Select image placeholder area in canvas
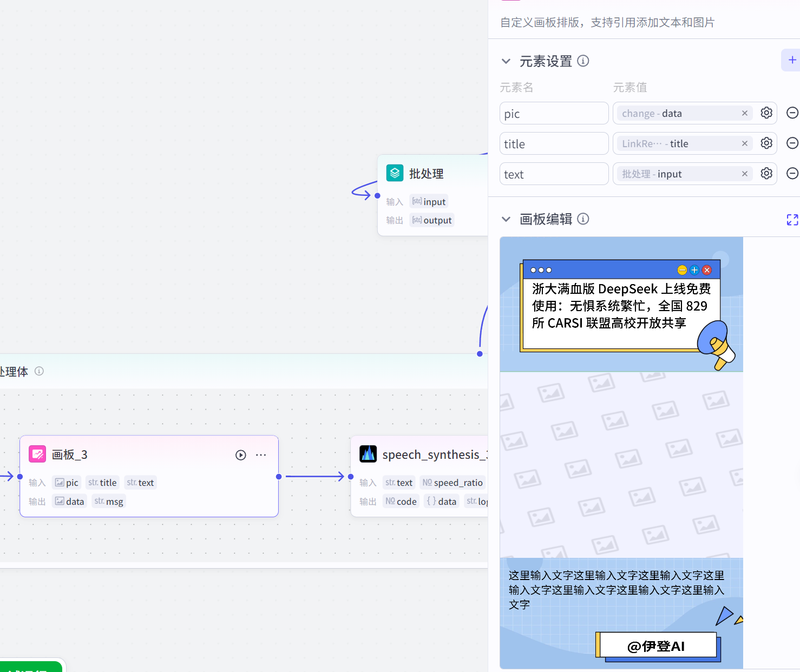The width and height of the screenshot is (800, 672). coord(621,465)
